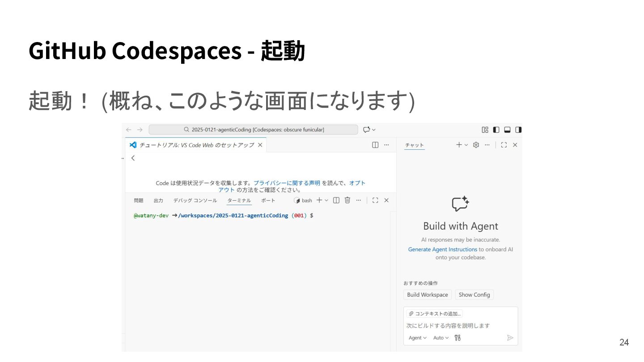Open the Generate Agent Instructions link
644x362 pixels.
pyautogui.click(x=443, y=249)
